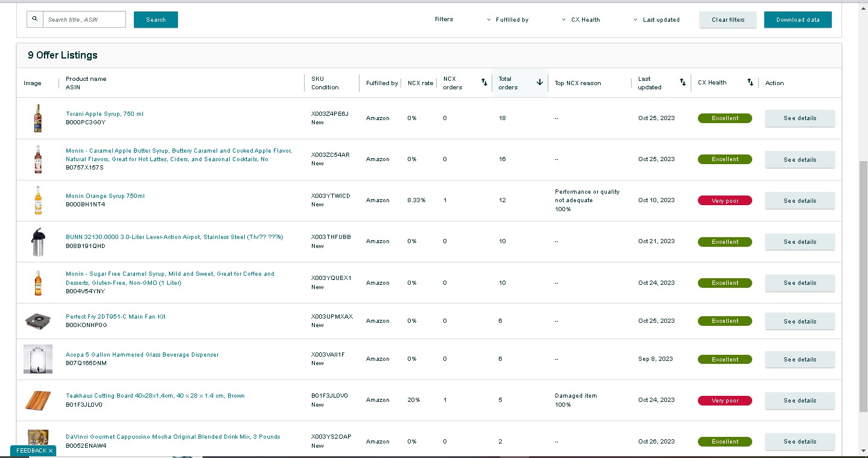Click Very poor badge for Teakhaus Cutting Board
868x458 pixels.
coord(725,400)
